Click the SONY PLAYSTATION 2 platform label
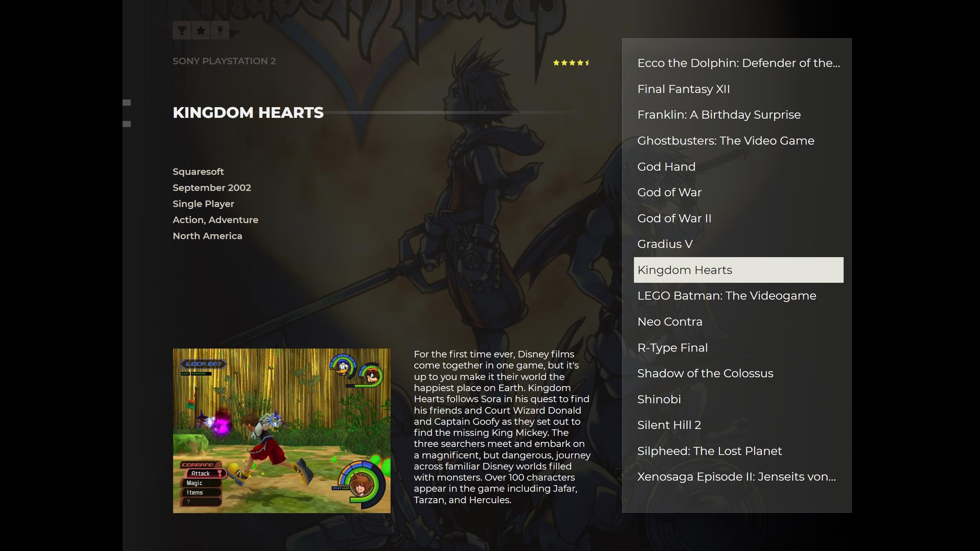 pos(224,61)
